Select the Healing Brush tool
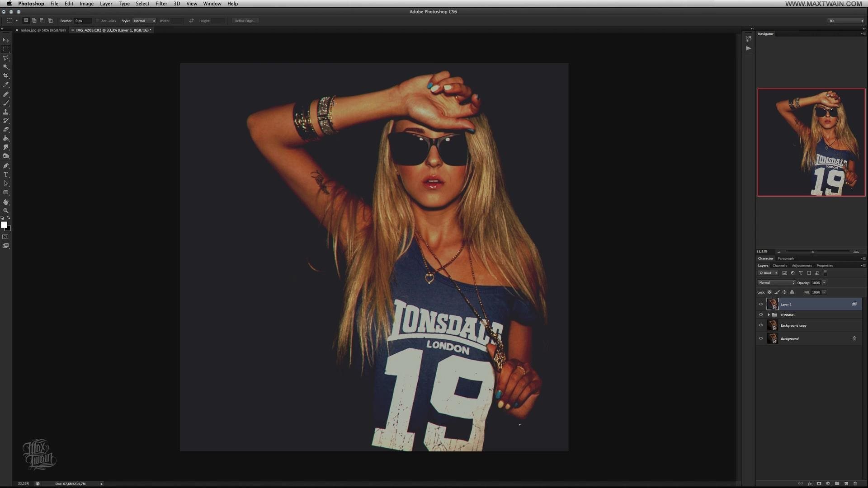Viewport: 868px width, 488px height. click(x=6, y=94)
